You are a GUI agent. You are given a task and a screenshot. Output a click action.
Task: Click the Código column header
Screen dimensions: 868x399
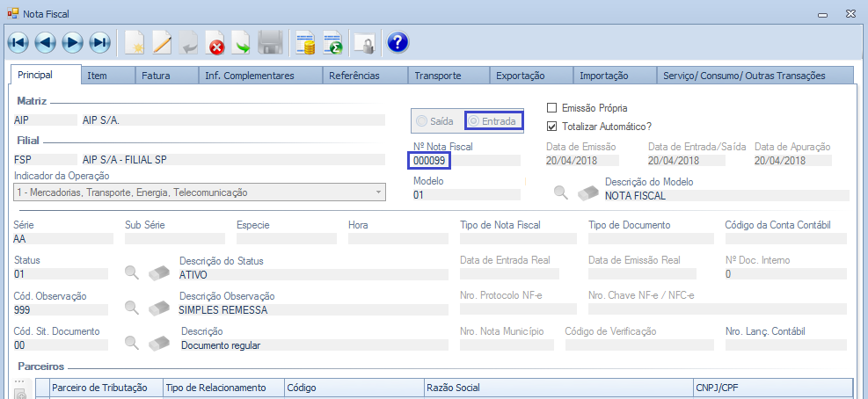[354, 388]
